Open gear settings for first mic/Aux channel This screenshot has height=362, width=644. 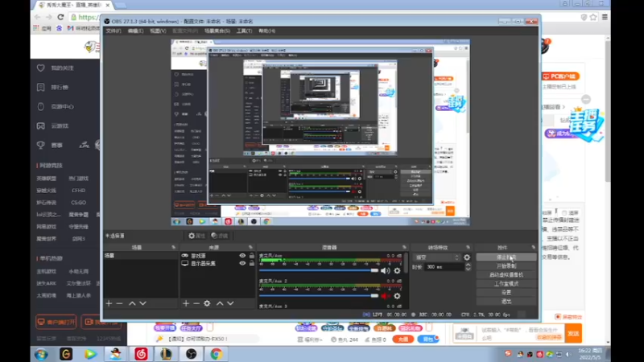397,270
